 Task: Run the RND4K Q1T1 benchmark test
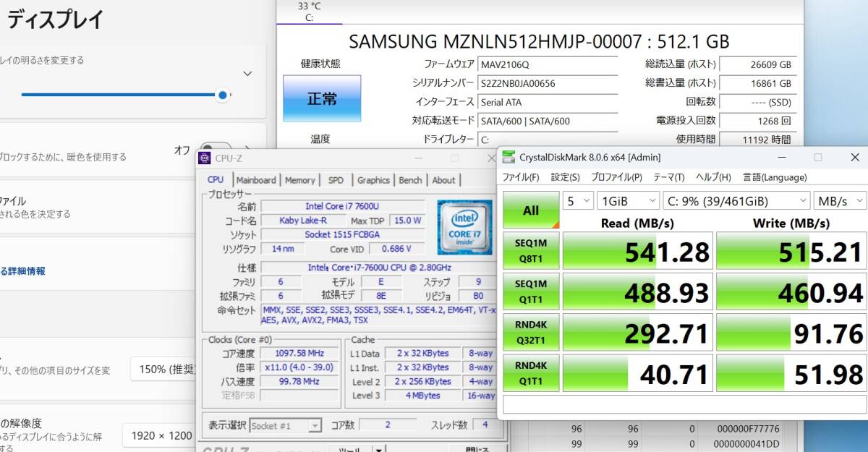531,372
